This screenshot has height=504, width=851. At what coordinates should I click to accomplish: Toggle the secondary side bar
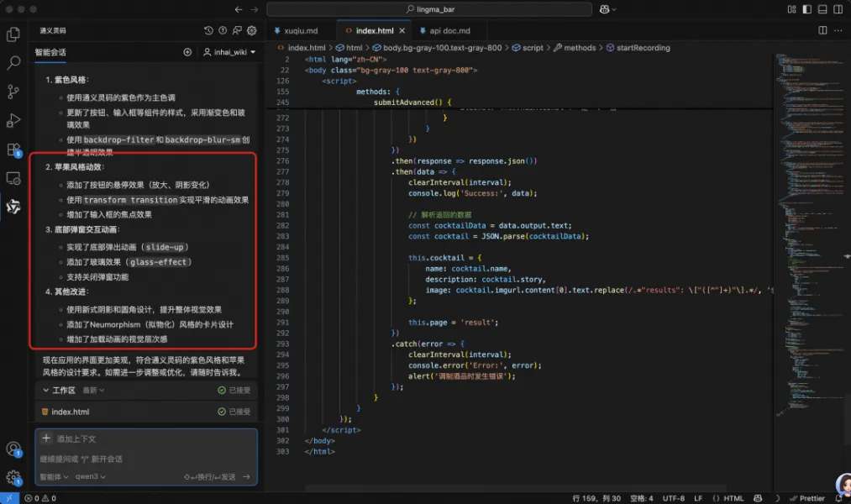click(x=838, y=9)
